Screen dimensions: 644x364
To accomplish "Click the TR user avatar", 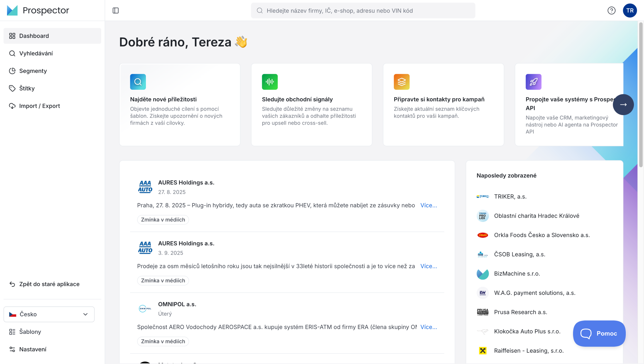I will pyautogui.click(x=630, y=11).
